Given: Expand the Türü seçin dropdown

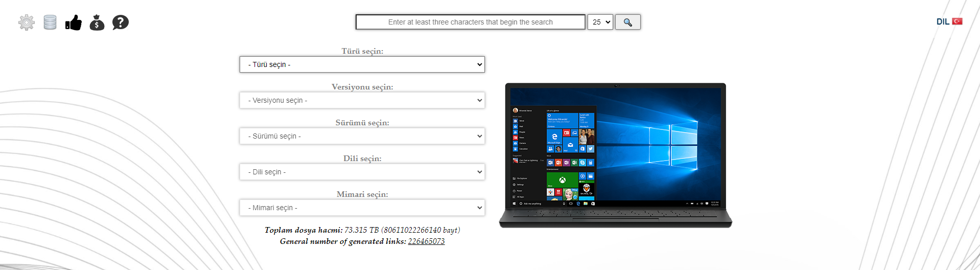Looking at the screenshot, I should point(362,64).
